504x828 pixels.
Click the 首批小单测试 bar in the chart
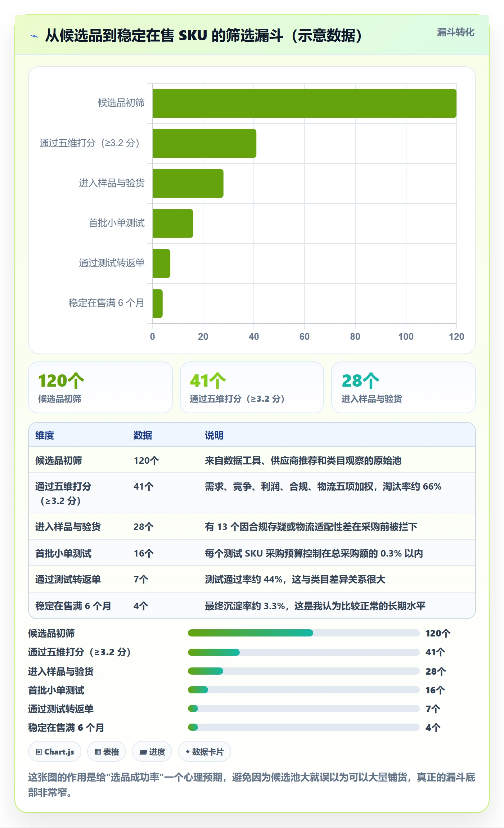(x=173, y=223)
